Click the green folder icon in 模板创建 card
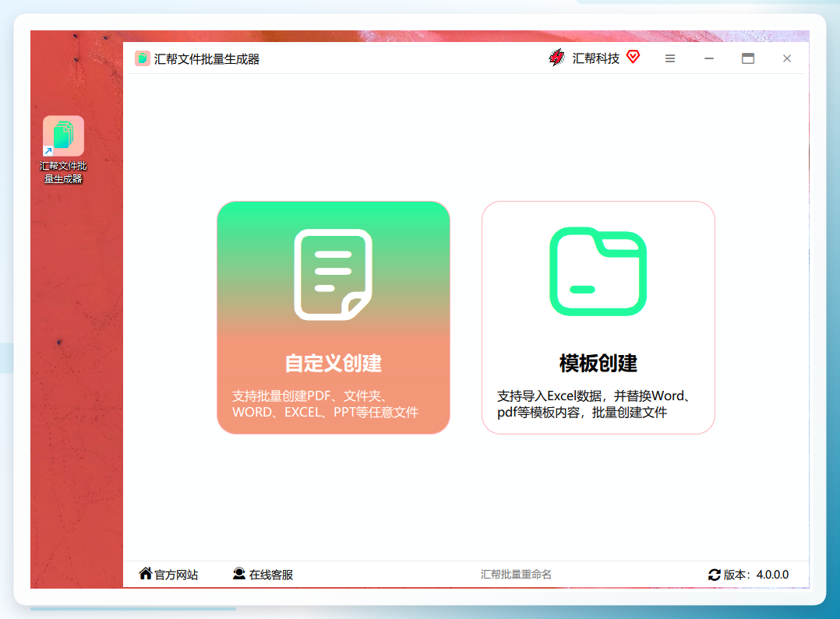The width and height of the screenshot is (840, 619). (598, 272)
